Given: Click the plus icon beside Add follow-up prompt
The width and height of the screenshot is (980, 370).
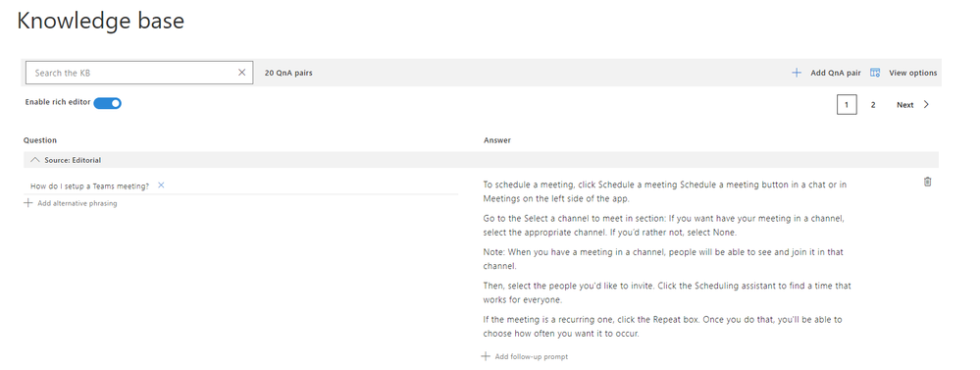Looking at the screenshot, I should tap(486, 356).
